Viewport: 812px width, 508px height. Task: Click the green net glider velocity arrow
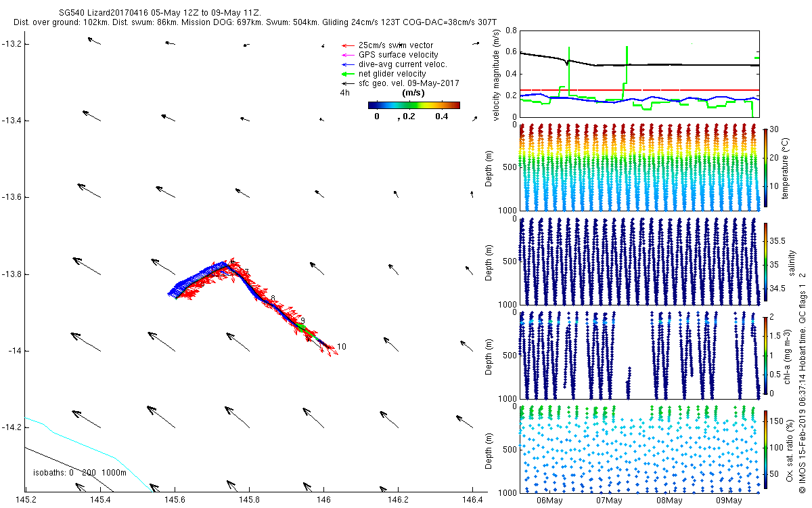346,74
